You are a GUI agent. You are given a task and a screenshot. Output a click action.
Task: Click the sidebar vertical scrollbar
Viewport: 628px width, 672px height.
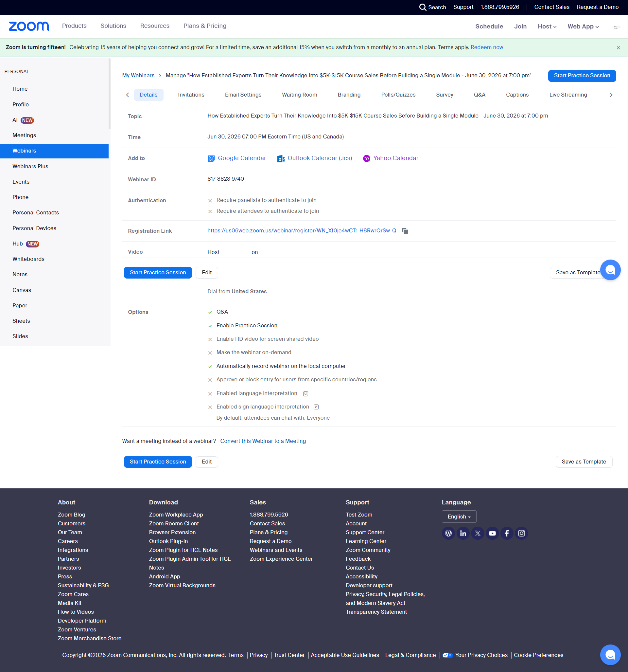pyautogui.click(x=110, y=94)
